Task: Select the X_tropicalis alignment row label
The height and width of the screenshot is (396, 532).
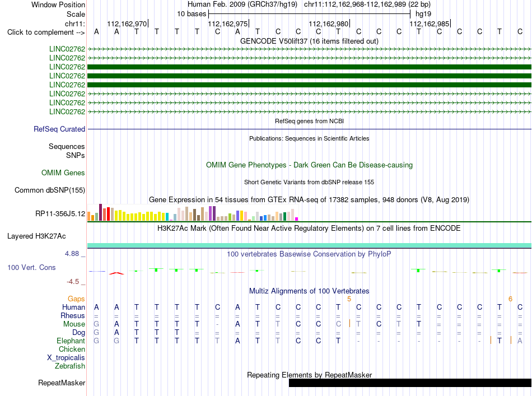Action: [x=66, y=358]
